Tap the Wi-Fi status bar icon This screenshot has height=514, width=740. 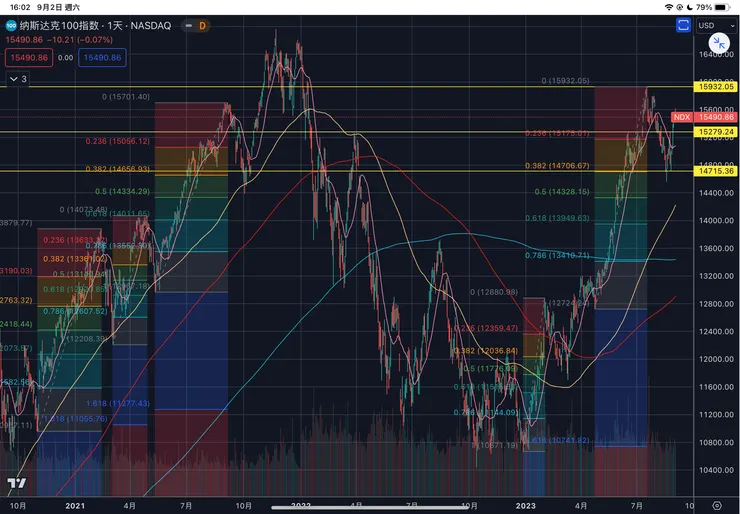tap(669, 7)
